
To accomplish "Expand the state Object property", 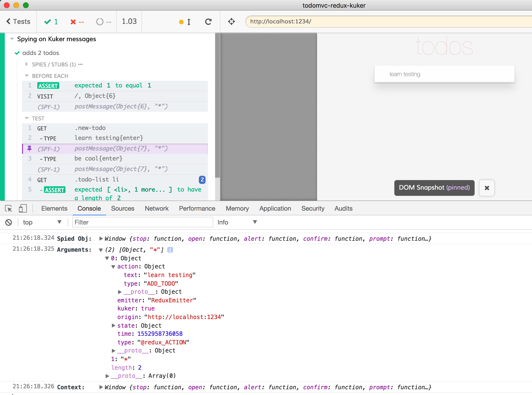I will click(x=114, y=326).
